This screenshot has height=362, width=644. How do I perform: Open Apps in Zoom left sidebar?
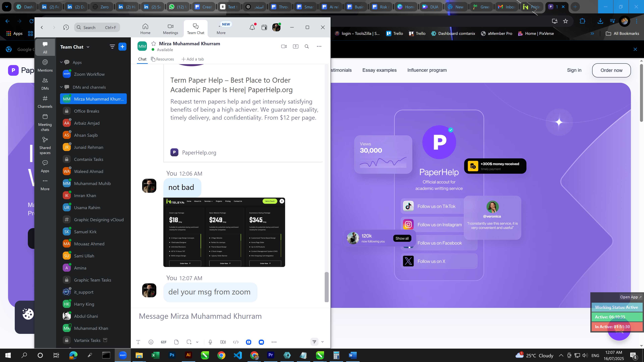click(x=45, y=166)
